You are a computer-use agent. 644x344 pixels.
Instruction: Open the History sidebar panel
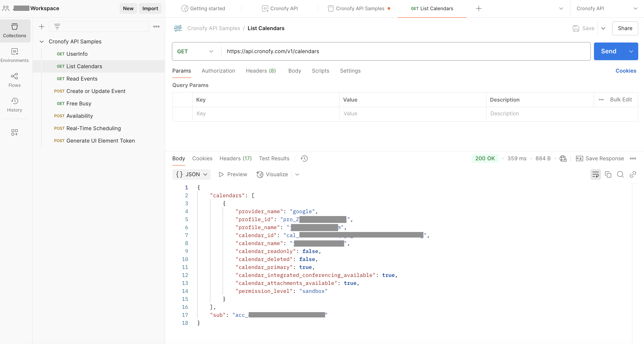click(x=15, y=105)
